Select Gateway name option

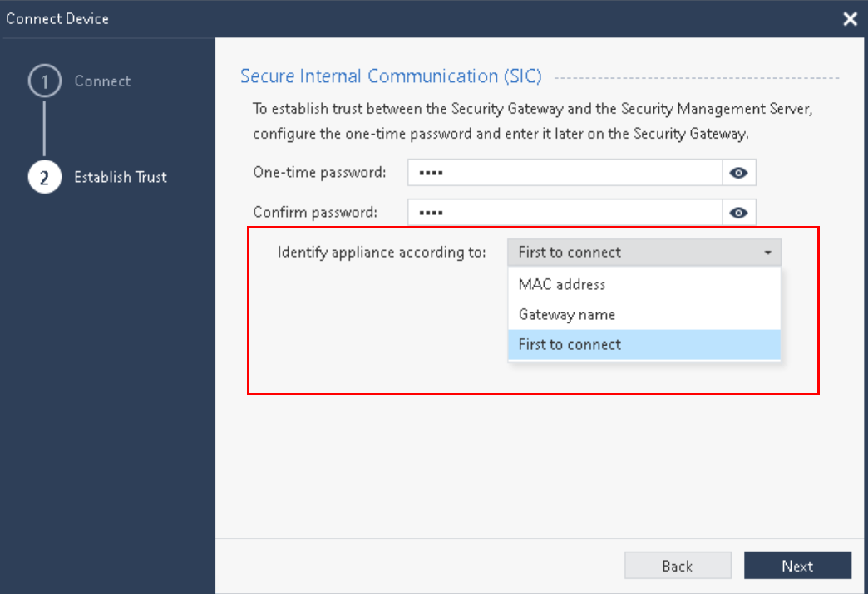[644, 315]
